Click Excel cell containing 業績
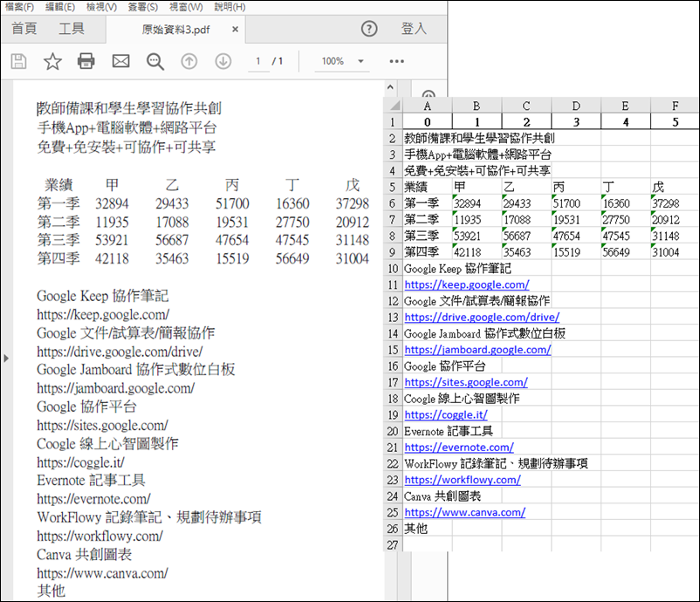Image resolution: width=700 pixels, height=602 pixels. point(427,187)
